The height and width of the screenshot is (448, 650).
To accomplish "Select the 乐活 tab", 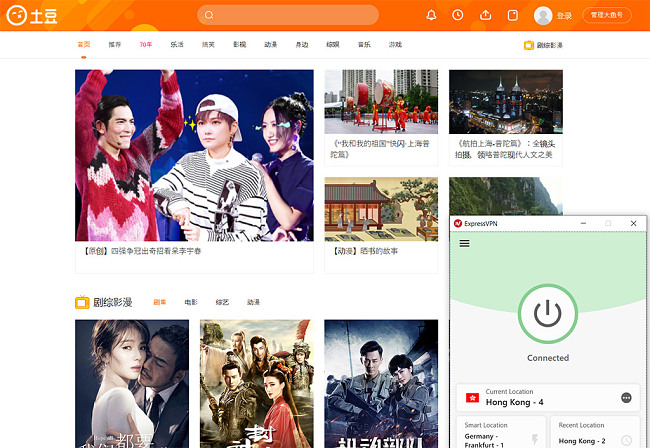I will tap(177, 44).
